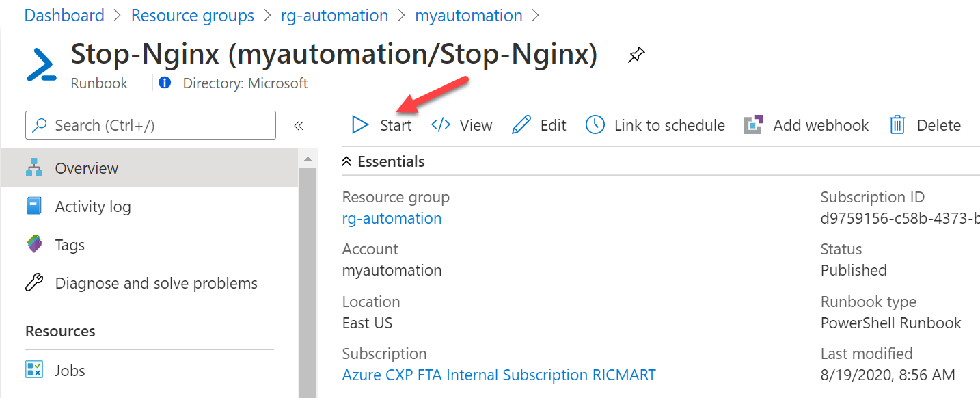Open rg-automation resource group link in Essentials

pos(392,219)
